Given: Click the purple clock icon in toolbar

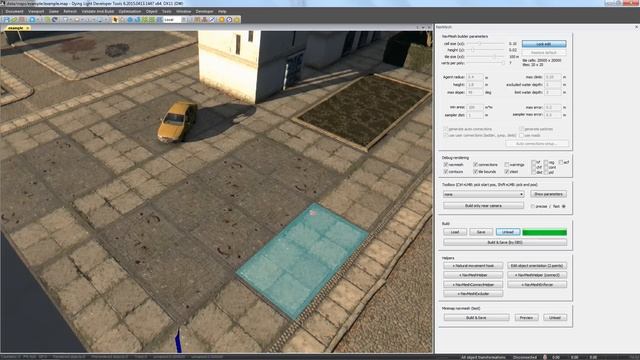Looking at the screenshot, I should click(229, 20).
